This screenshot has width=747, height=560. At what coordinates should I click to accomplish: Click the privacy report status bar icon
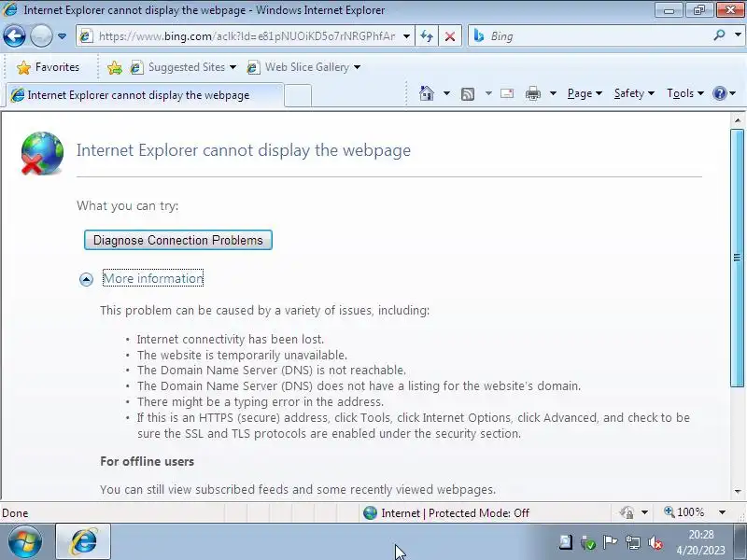(627, 512)
